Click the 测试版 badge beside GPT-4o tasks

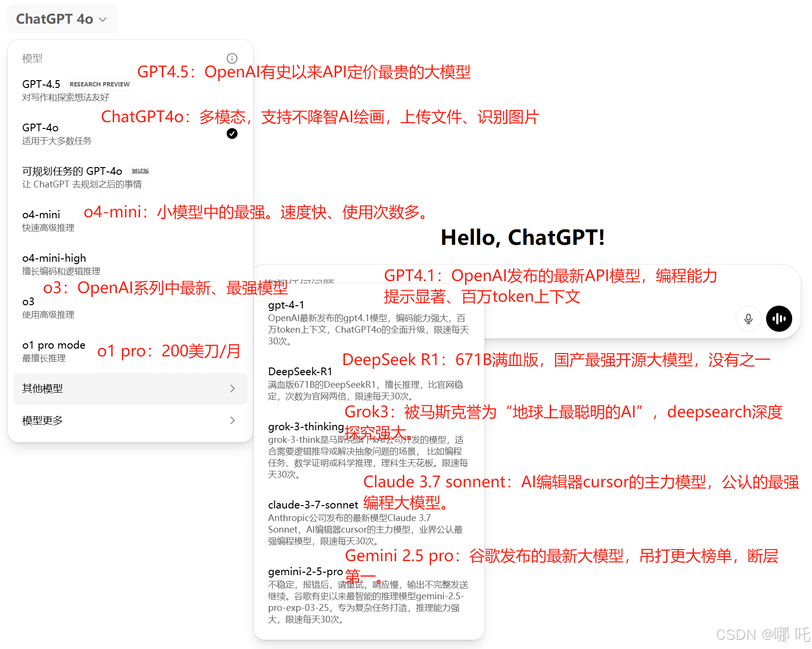(x=140, y=171)
